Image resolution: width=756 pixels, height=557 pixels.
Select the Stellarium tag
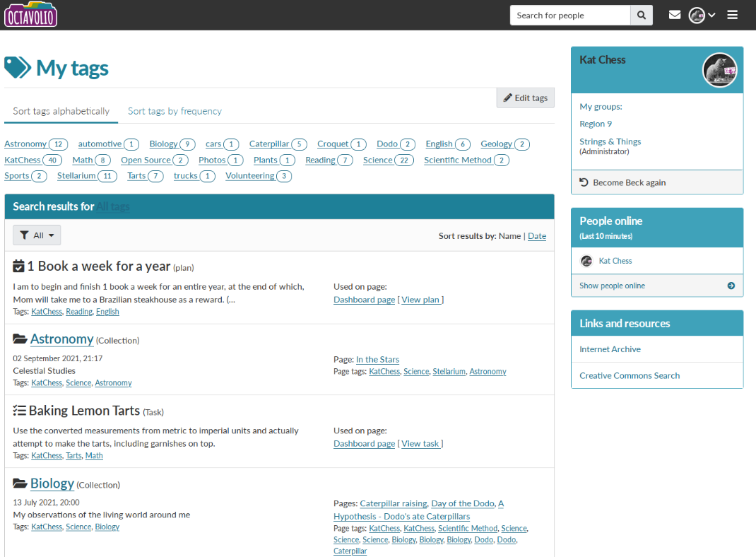[x=76, y=176]
